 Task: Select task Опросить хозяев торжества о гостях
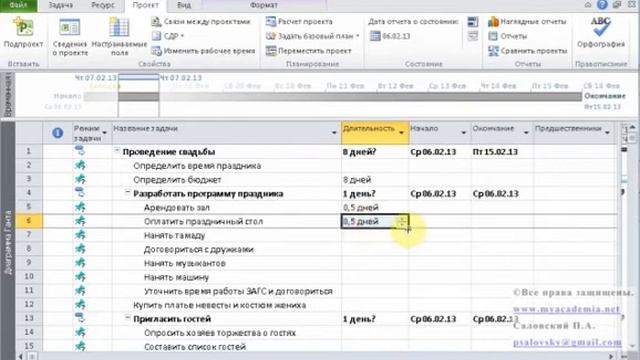220,333
